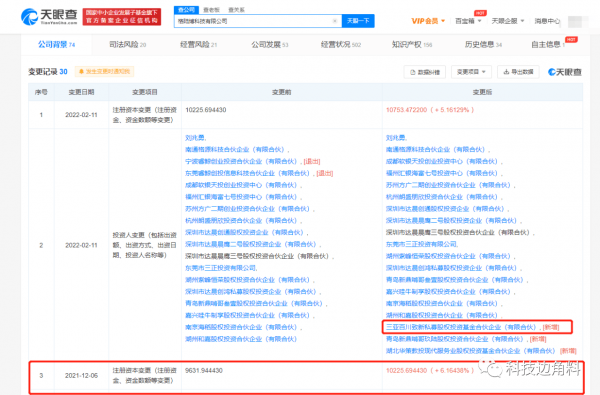Switch to the 历史信息 tab
This screenshot has width=600, height=395.
point(483,45)
